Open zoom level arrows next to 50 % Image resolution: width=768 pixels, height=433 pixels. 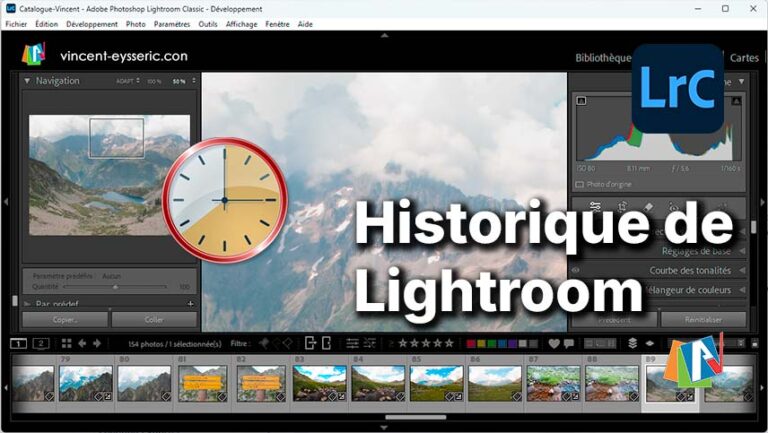(194, 81)
